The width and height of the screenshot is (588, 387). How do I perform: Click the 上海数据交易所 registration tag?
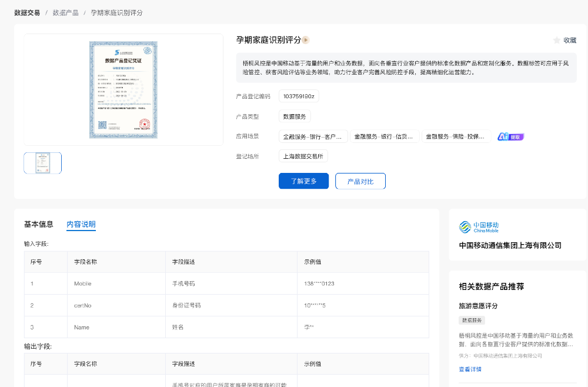coord(303,156)
